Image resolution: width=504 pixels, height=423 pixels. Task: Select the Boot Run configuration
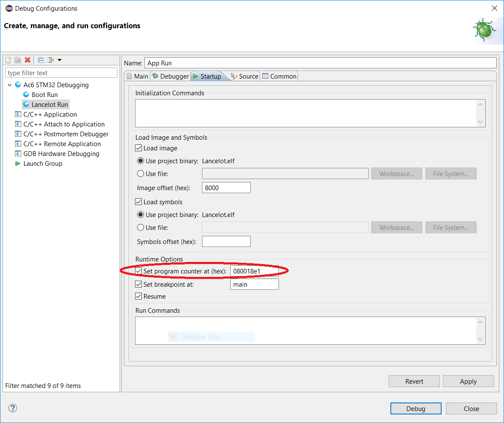(x=44, y=94)
